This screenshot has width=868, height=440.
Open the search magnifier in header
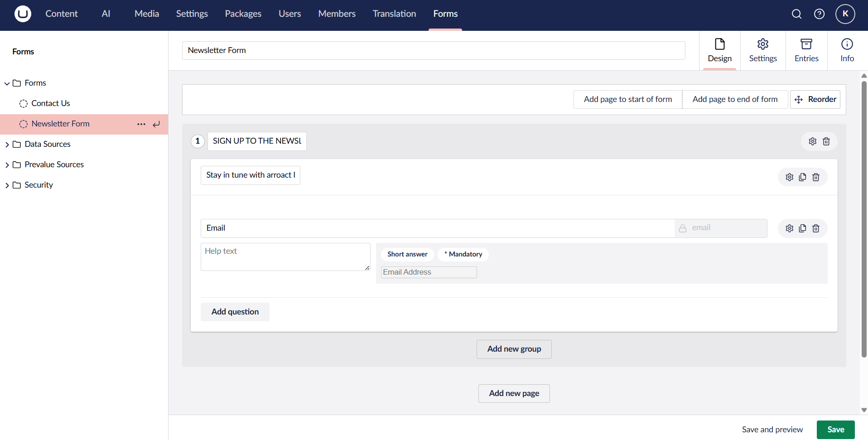point(796,14)
